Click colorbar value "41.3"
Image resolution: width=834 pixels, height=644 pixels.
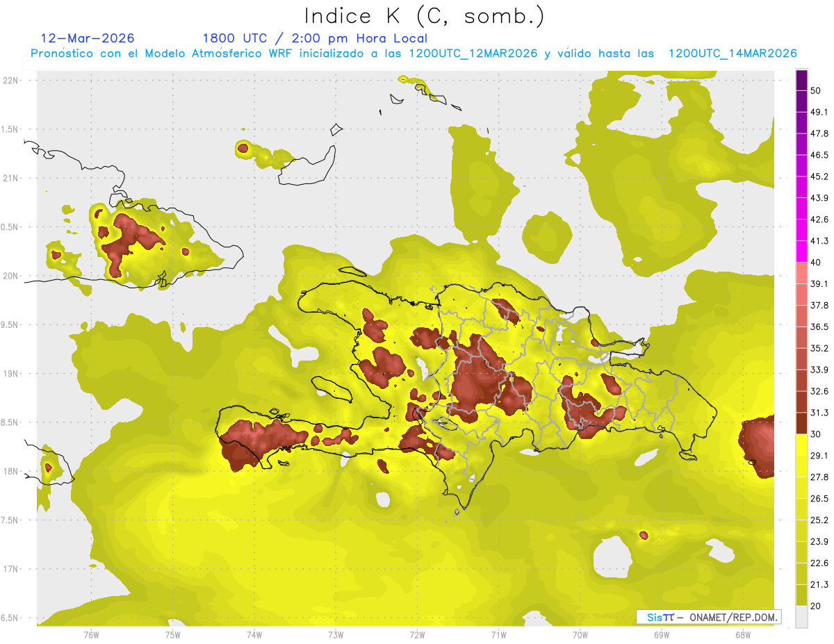pyautogui.click(x=820, y=241)
